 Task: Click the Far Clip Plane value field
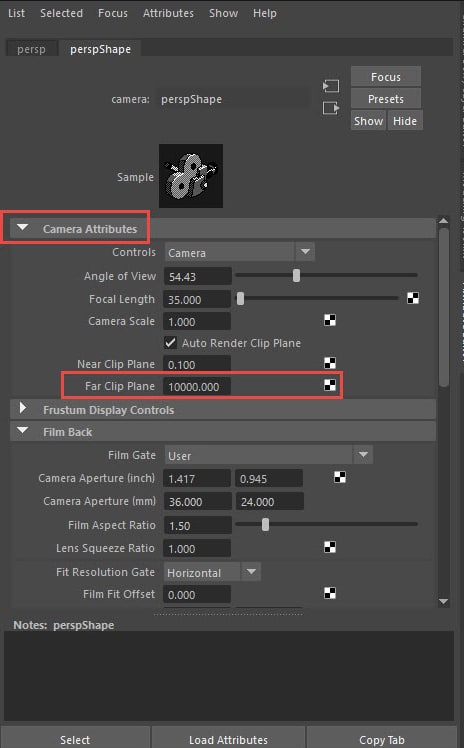(197, 386)
